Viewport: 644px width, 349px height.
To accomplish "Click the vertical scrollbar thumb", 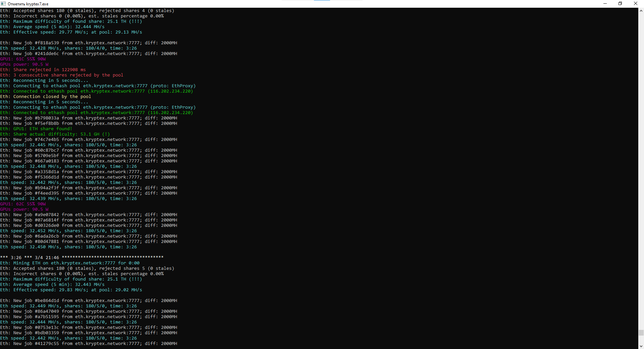I will coord(641,333).
